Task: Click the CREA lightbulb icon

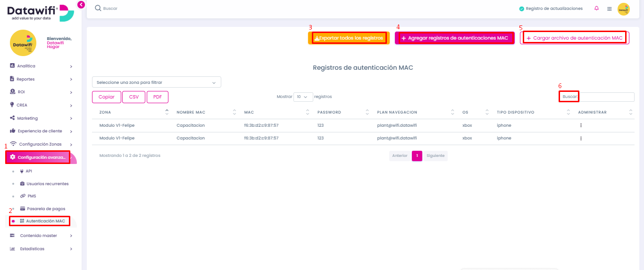Action: tap(12, 105)
